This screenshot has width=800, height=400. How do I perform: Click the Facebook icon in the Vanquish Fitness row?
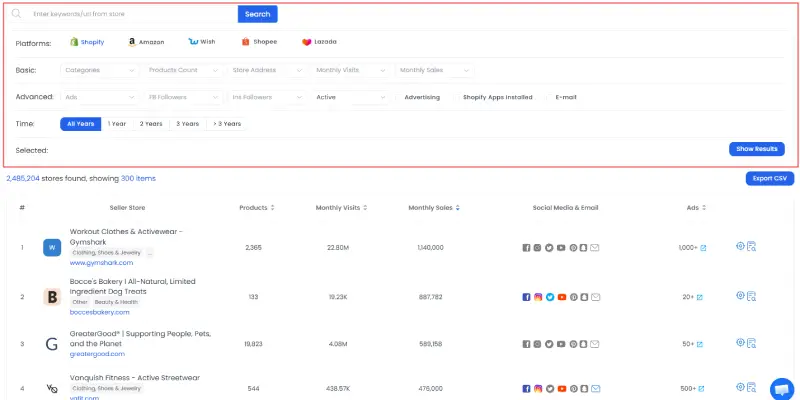tap(526, 389)
